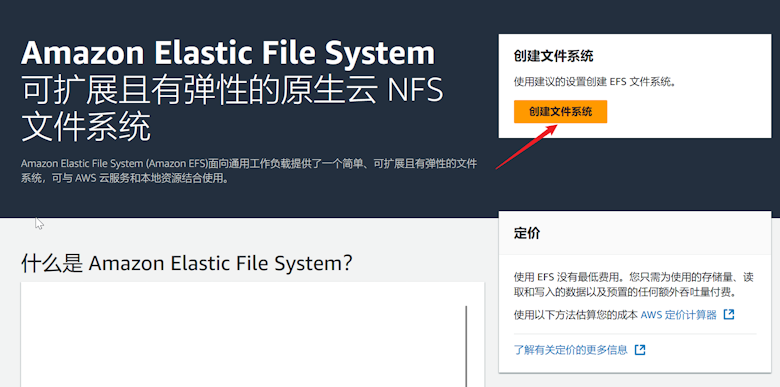
Task: Click the 使用建议的设置创建 EFS 文件系统 text
Action: pos(595,83)
